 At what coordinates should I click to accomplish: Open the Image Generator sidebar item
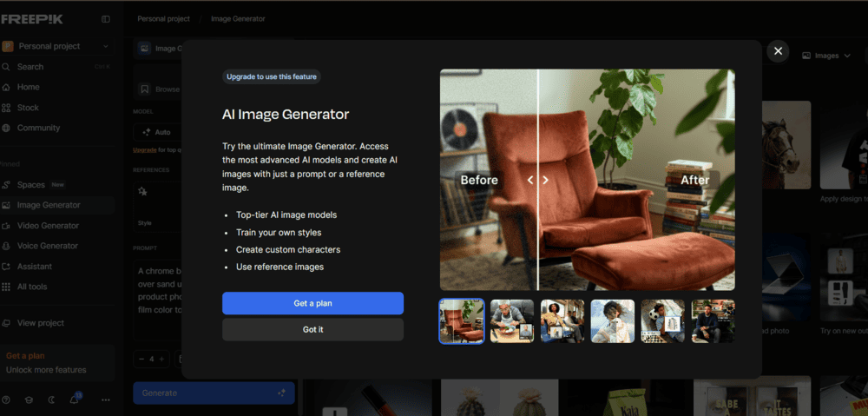(x=49, y=205)
